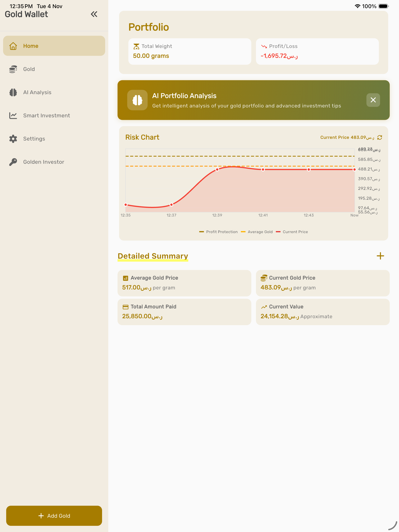The height and width of the screenshot is (532, 399).
Task: Open Smart Investment chart icon
Action: [13, 116]
